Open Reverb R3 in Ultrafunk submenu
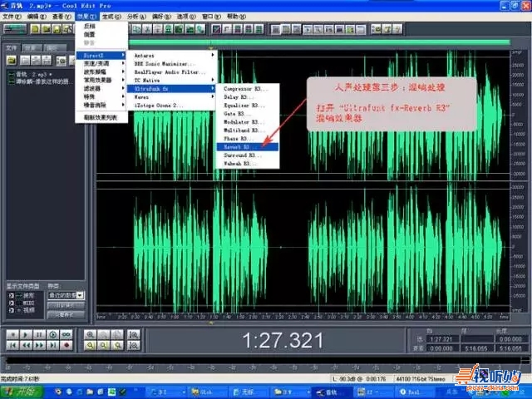The width and height of the screenshot is (532, 399). click(x=248, y=147)
